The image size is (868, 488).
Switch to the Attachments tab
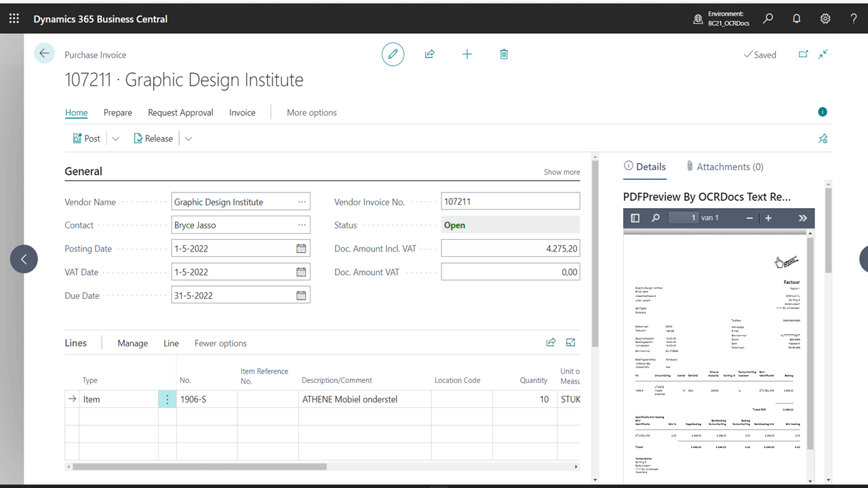pyautogui.click(x=724, y=167)
